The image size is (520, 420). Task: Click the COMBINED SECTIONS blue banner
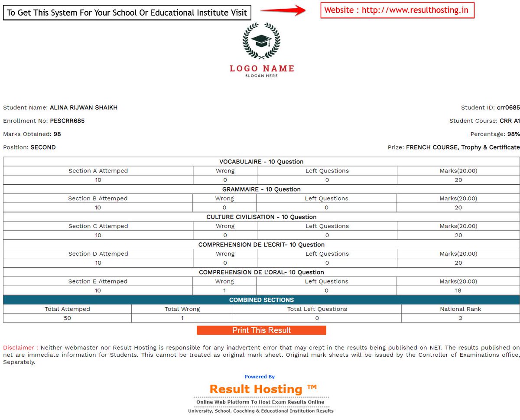pos(261,300)
